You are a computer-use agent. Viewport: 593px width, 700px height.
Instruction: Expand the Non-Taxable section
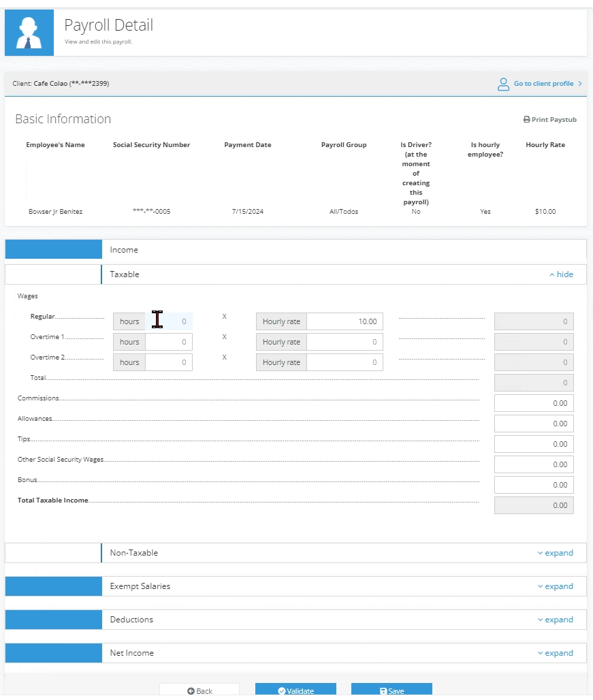coord(555,553)
